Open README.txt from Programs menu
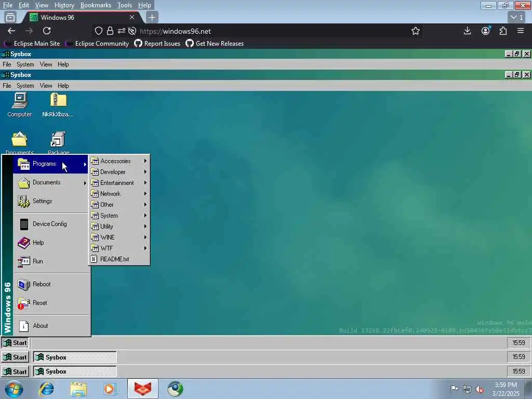 (x=119, y=259)
